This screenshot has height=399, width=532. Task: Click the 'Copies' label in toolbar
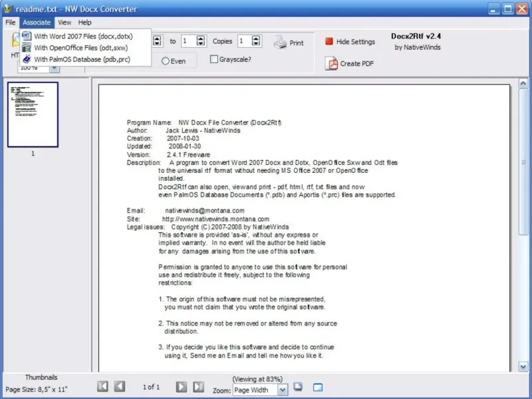(x=222, y=41)
